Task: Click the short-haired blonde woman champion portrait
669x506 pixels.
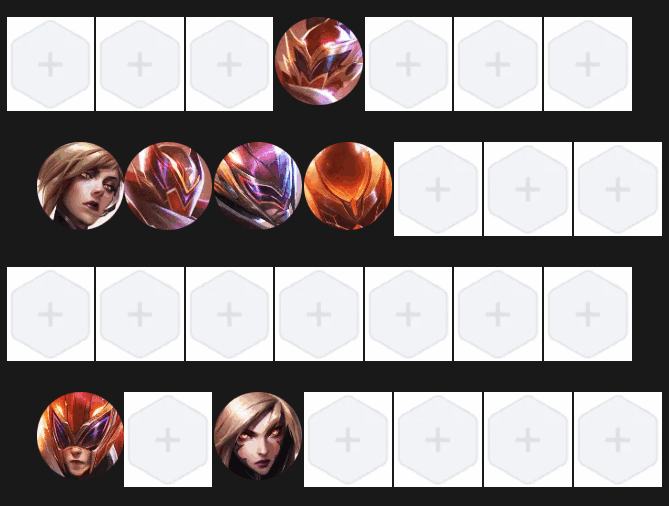Action: tap(80, 186)
